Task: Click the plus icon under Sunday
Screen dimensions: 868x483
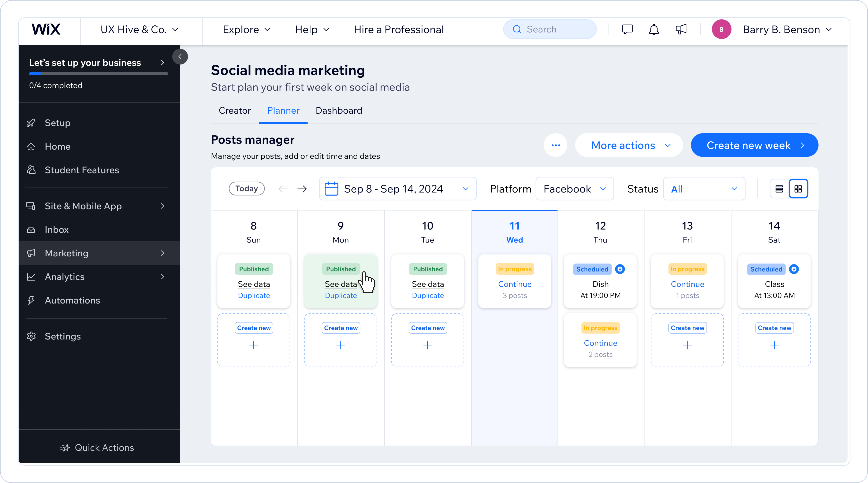Action: click(x=254, y=345)
